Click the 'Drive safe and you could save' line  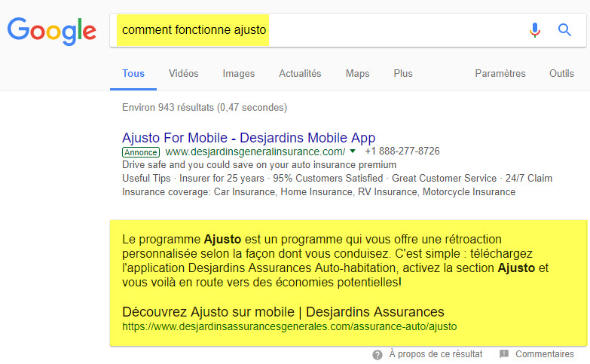(x=259, y=165)
